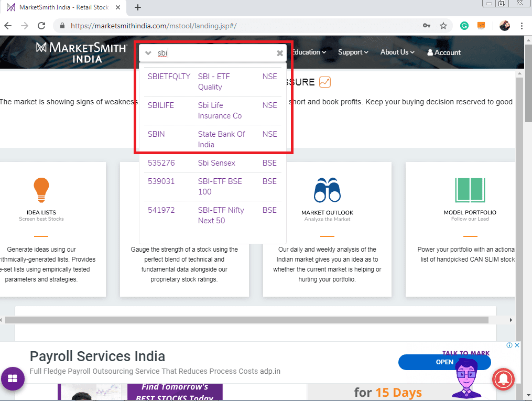
Task: Expand the search box dropdown chevron
Action: [x=148, y=53]
